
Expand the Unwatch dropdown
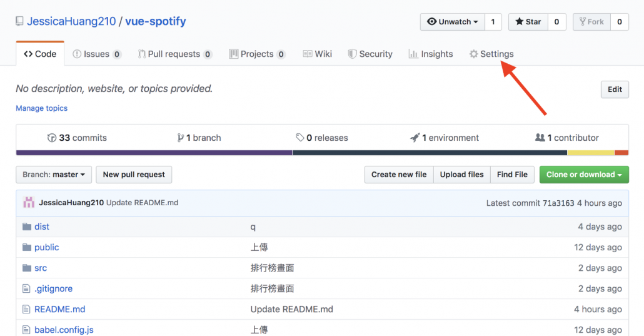(x=453, y=22)
